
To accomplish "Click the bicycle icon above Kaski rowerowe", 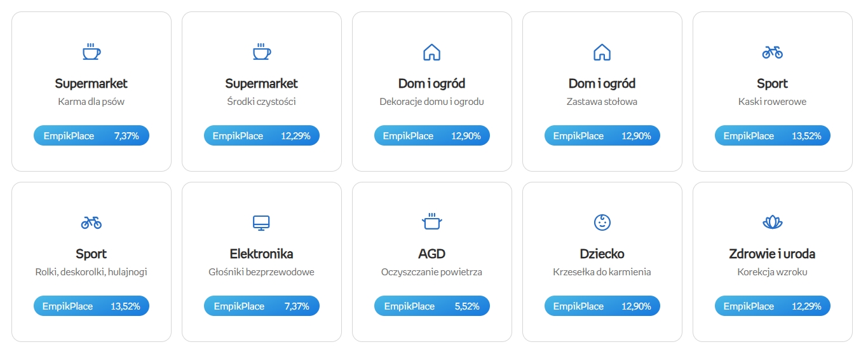I will click(x=773, y=52).
